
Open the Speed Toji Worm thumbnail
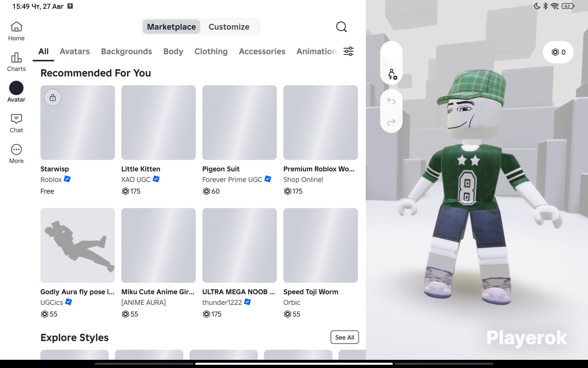tap(320, 245)
